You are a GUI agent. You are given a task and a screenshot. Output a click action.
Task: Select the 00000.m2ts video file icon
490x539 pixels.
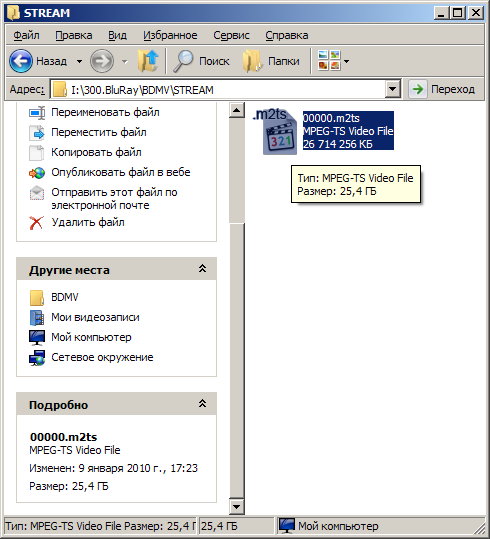coord(275,131)
